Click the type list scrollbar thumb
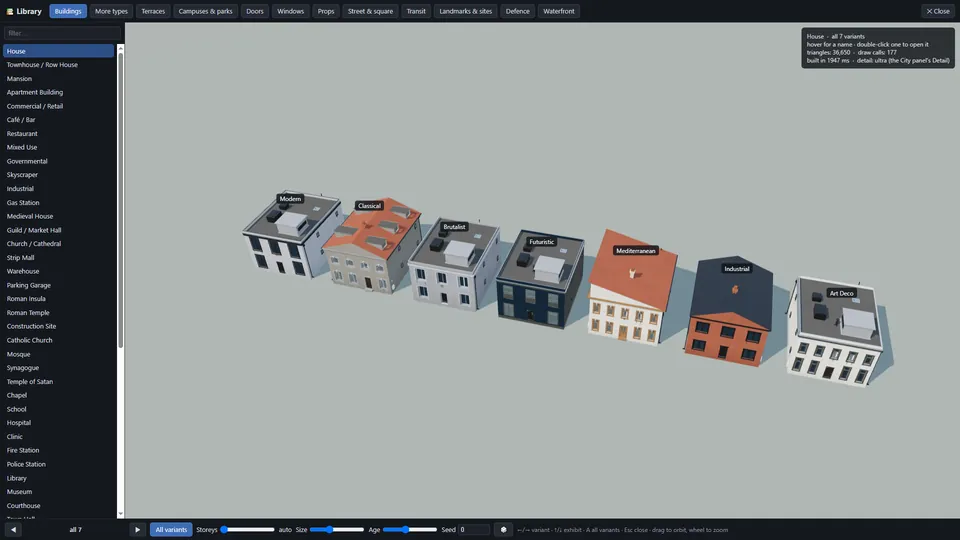The image size is (960, 540). [121, 199]
